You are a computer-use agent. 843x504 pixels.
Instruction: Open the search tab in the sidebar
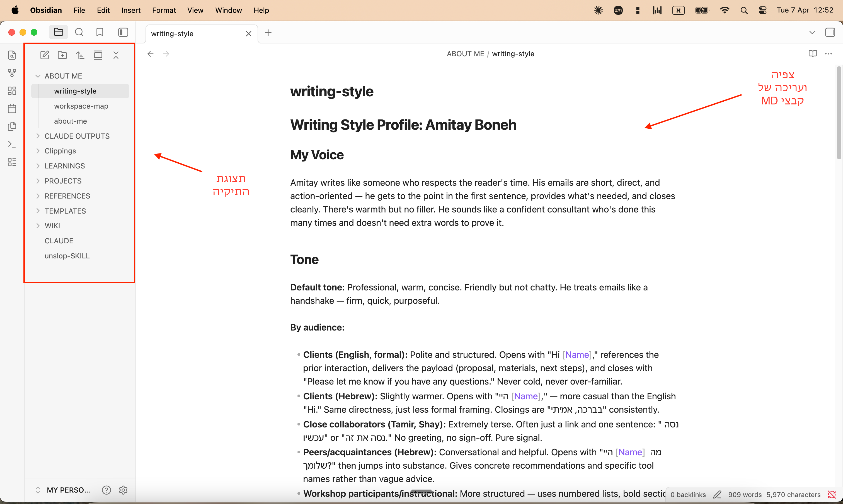point(79,32)
